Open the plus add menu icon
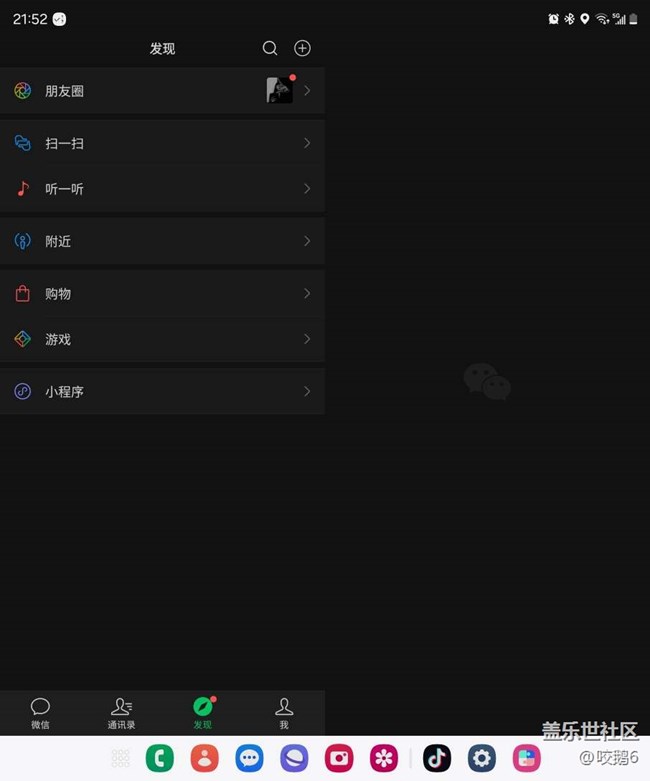The width and height of the screenshot is (650, 781). tap(302, 48)
